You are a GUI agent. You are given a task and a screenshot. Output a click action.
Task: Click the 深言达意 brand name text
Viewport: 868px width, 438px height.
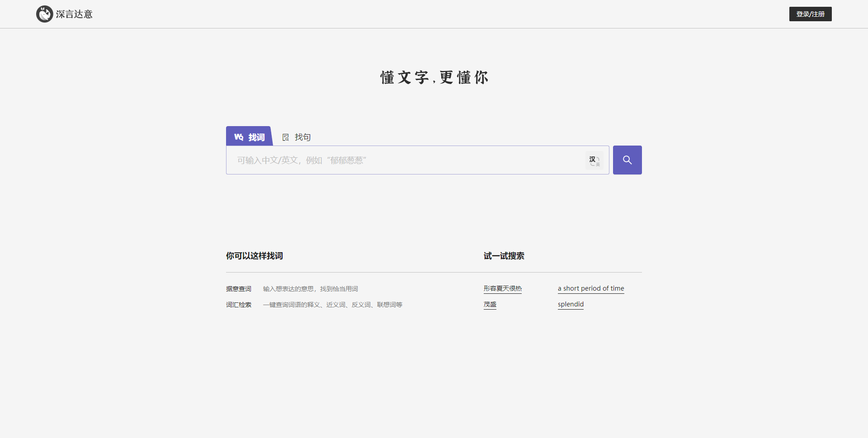coord(74,14)
